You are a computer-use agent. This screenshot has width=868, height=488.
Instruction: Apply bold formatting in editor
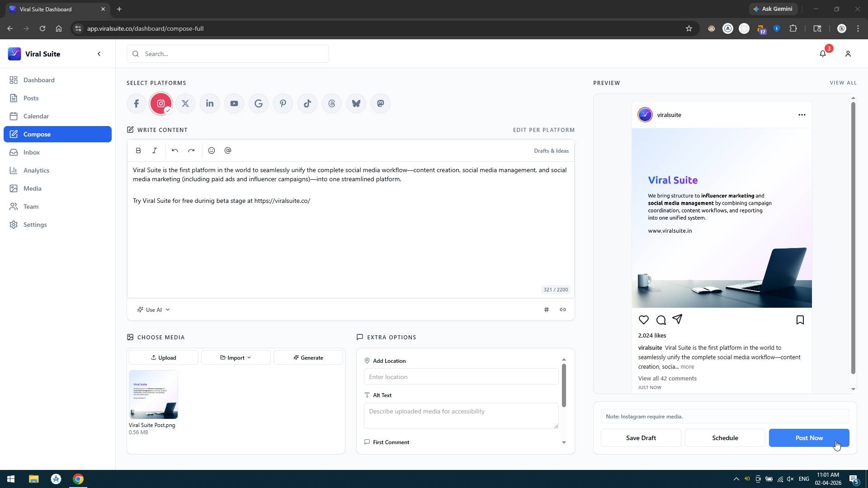coord(138,150)
